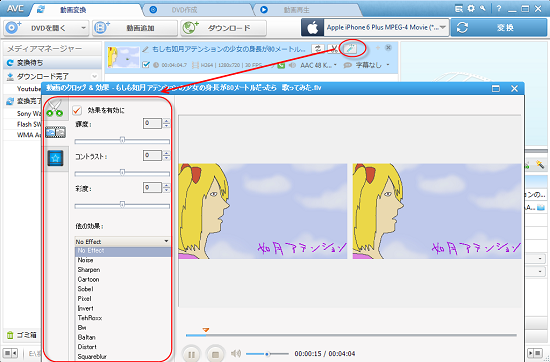Image resolution: width=550 pixels, height=362 pixels.
Task: Open the settings gear icon in title bar
Action: click(471, 8)
